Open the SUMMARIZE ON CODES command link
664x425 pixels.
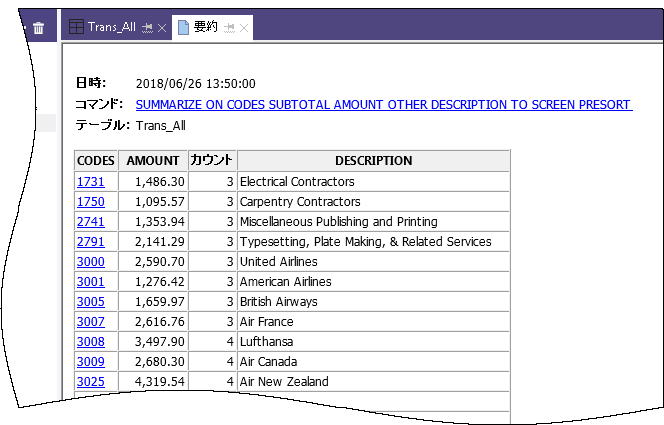[x=383, y=104]
